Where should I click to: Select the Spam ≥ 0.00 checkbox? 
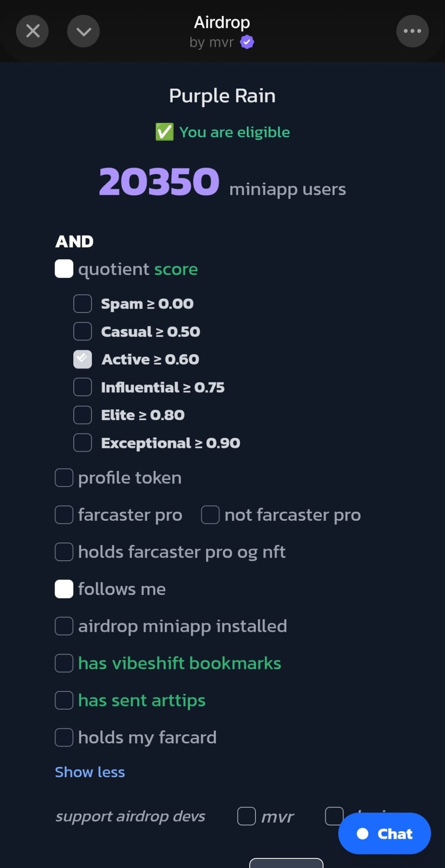tap(82, 304)
